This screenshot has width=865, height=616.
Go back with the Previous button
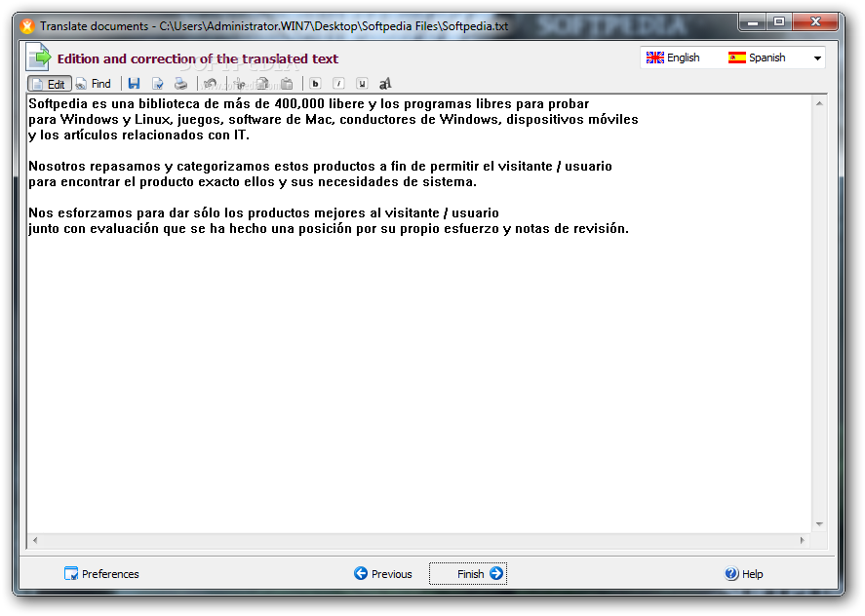pos(383,574)
